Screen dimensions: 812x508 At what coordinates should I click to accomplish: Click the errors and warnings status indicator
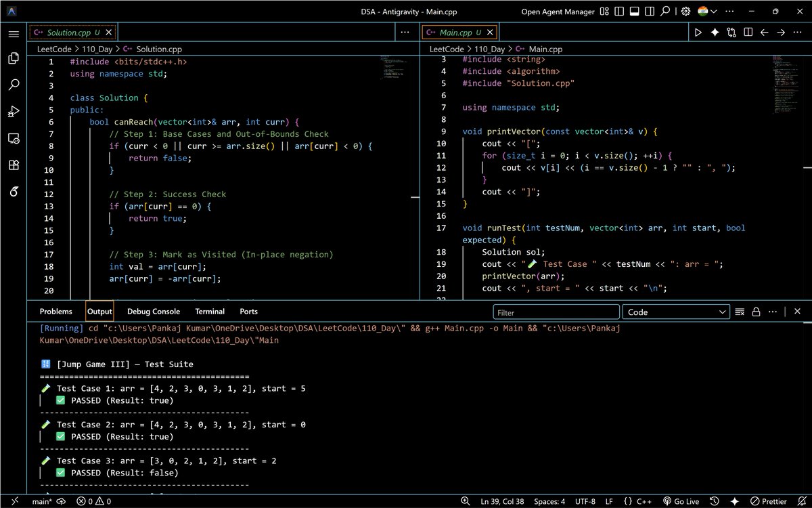[95, 501]
